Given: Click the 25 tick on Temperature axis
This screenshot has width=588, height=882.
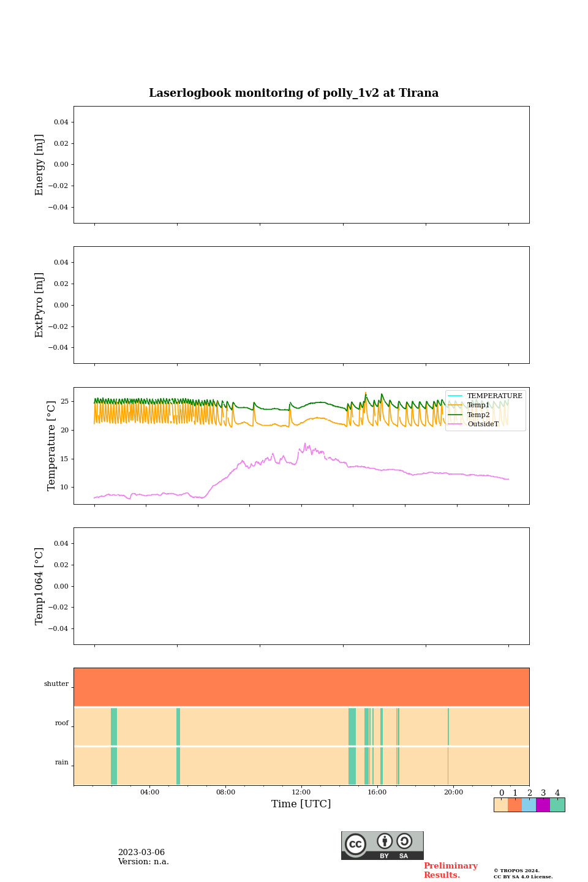Looking at the screenshot, I should [x=65, y=402].
